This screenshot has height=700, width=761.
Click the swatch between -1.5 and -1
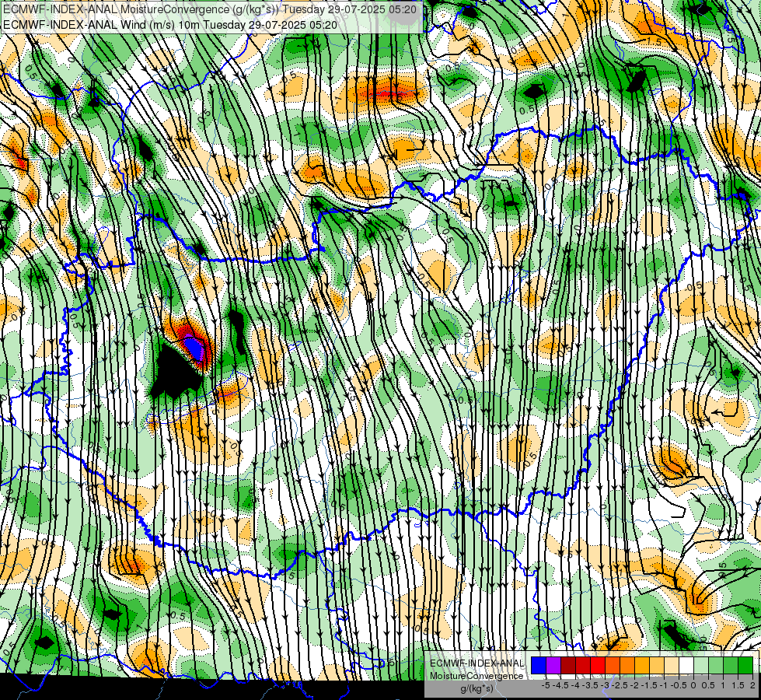point(657,665)
